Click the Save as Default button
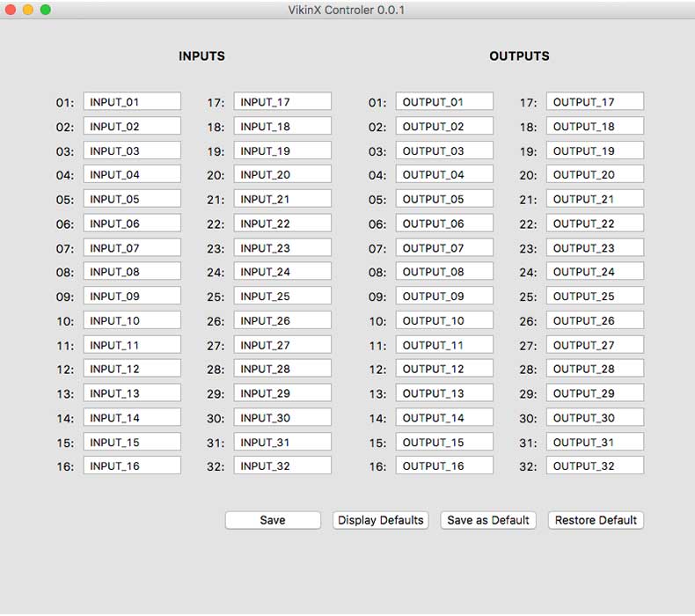The image size is (695, 616). coord(488,520)
